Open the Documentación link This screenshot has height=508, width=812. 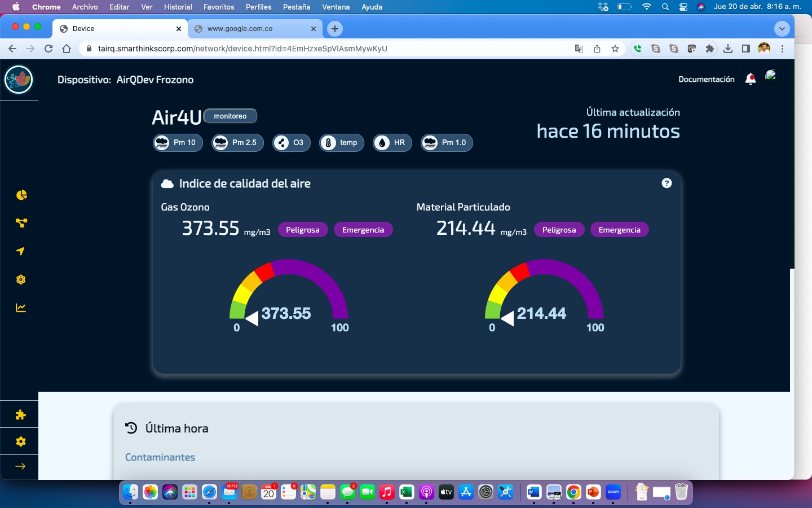(x=706, y=80)
